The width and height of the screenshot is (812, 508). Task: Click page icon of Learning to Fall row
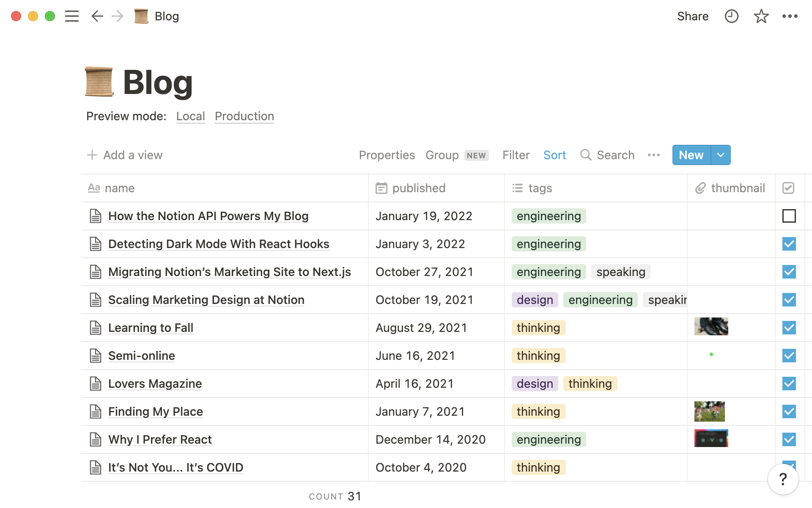96,328
